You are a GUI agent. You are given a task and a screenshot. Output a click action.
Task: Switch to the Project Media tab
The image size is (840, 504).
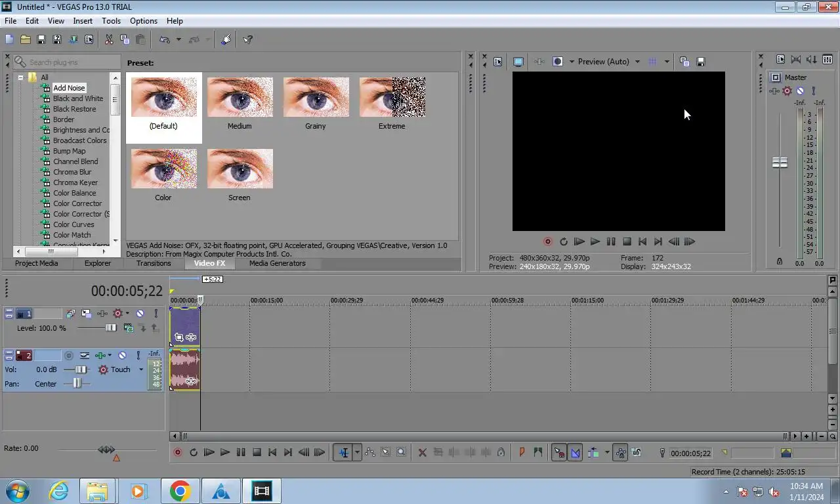pos(36,263)
